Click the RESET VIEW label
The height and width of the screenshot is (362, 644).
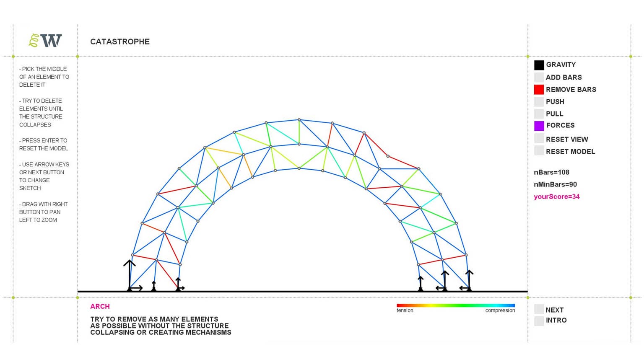pyautogui.click(x=567, y=139)
